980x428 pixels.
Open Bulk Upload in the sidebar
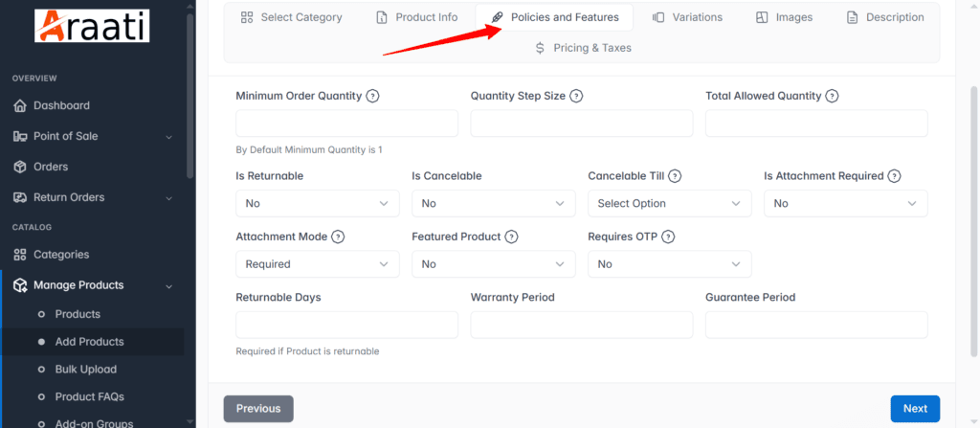pyautogui.click(x=85, y=370)
